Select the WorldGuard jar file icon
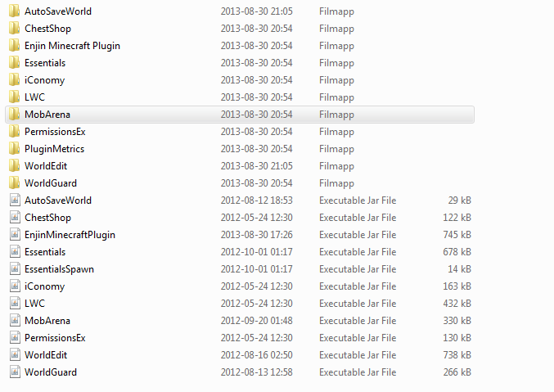 15,372
